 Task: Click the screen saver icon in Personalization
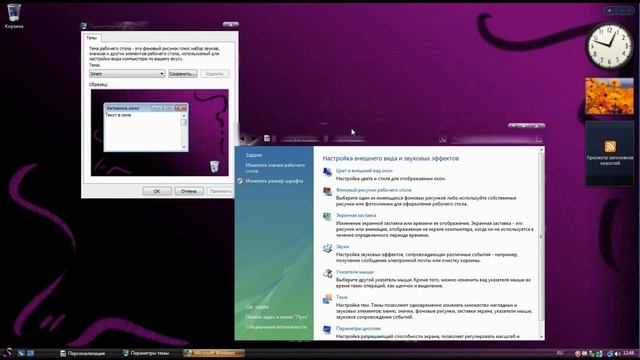[x=327, y=217]
